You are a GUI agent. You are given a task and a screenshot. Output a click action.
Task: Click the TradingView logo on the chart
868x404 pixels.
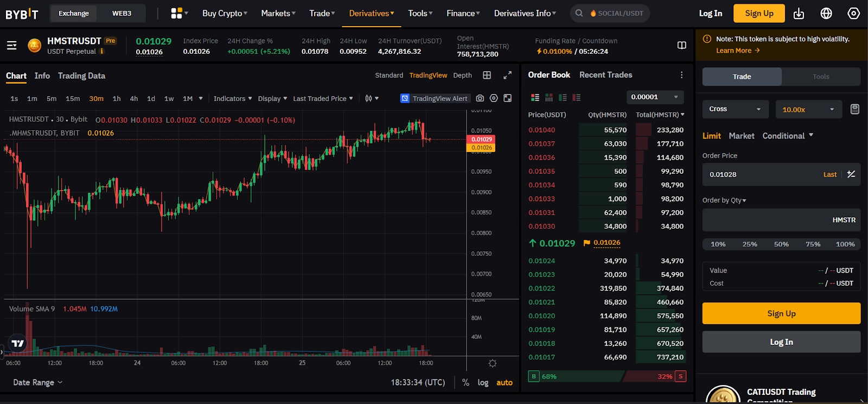(x=18, y=343)
